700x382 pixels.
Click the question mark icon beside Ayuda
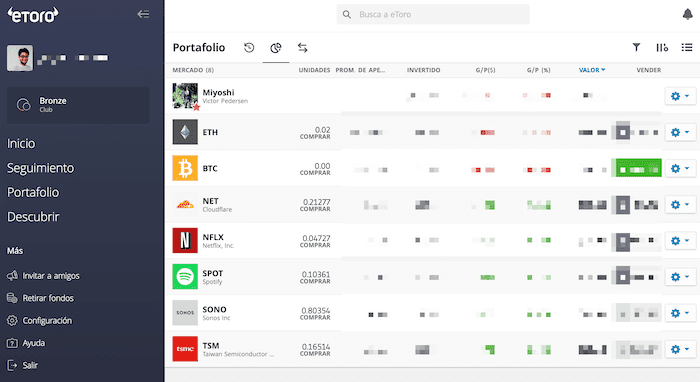click(12, 343)
